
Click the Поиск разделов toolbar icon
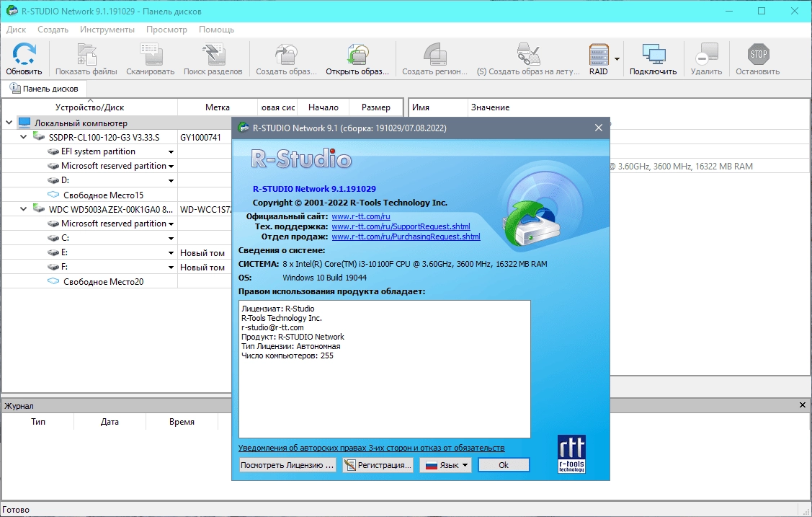coord(213,54)
